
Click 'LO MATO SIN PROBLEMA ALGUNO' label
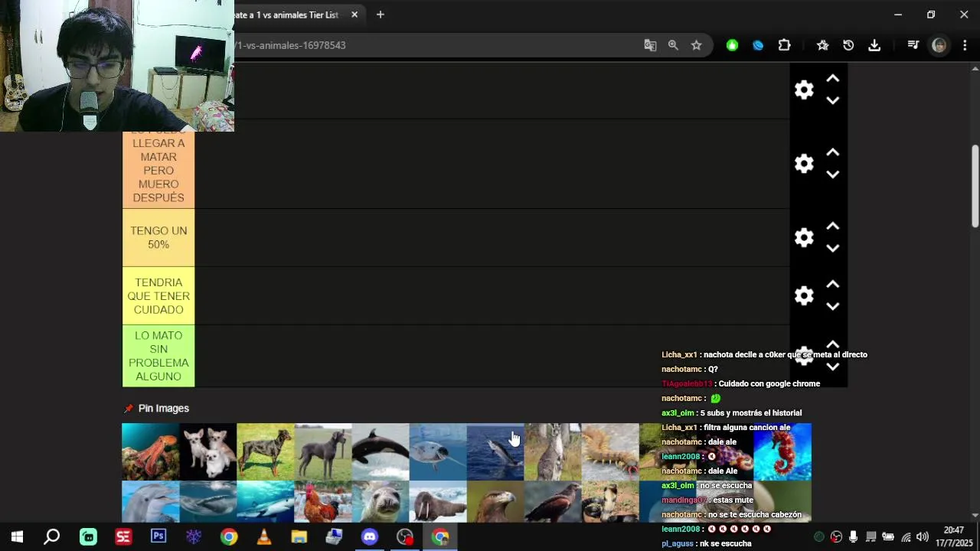pos(158,356)
